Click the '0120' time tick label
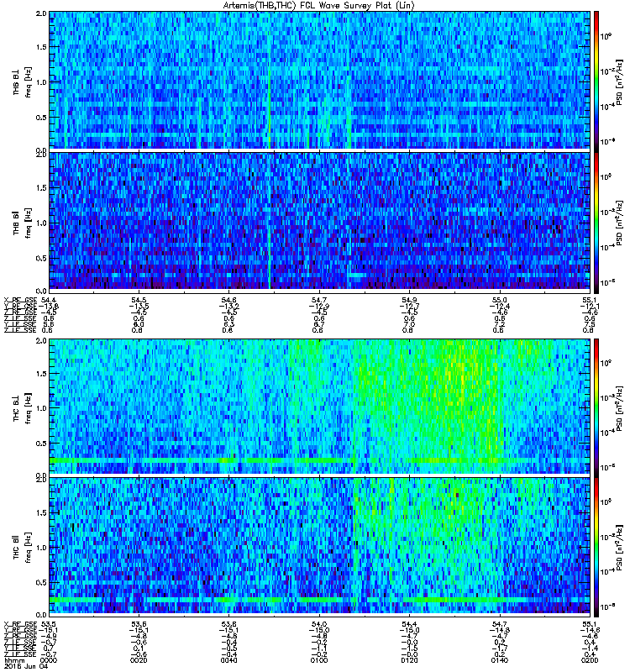The height and width of the screenshot is (672, 630). 409,660
